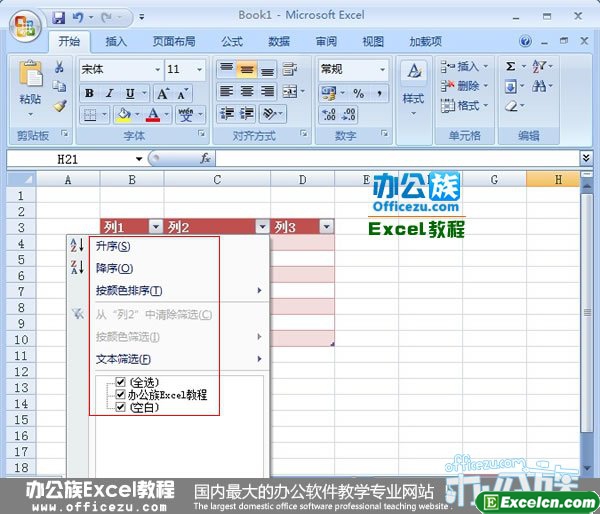Viewport: 600px width, 514px height.
Task: Align text left
Action: 226,91
